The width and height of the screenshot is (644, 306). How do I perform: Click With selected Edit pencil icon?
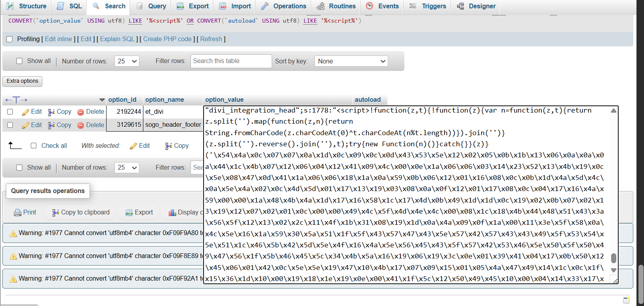point(133,146)
